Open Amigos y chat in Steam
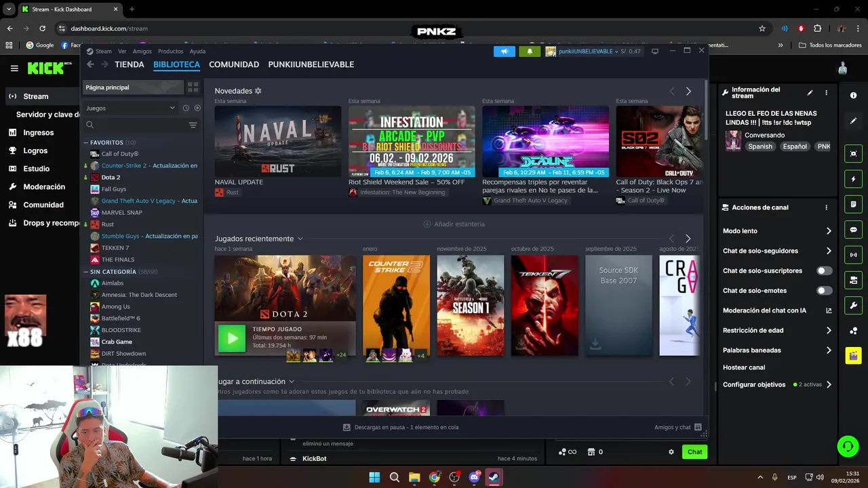The image size is (868, 488). click(678, 427)
